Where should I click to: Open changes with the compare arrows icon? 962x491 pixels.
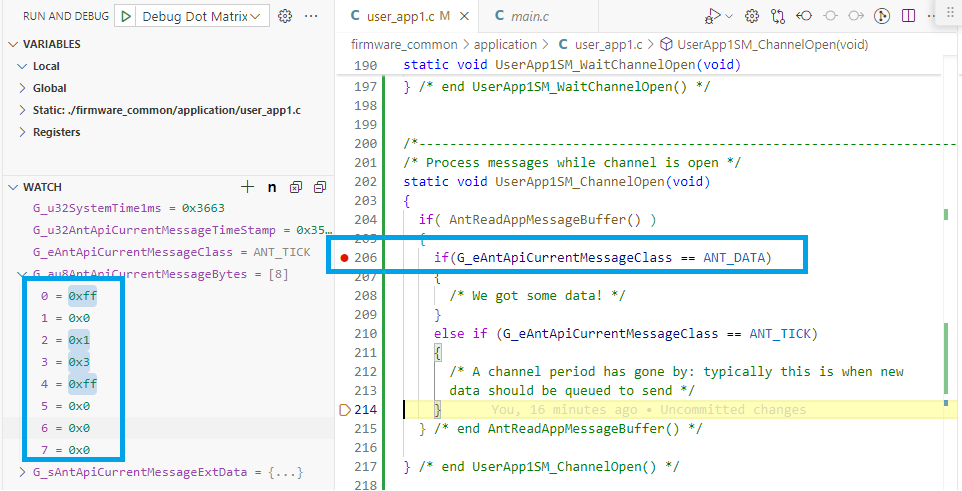(x=779, y=17)
